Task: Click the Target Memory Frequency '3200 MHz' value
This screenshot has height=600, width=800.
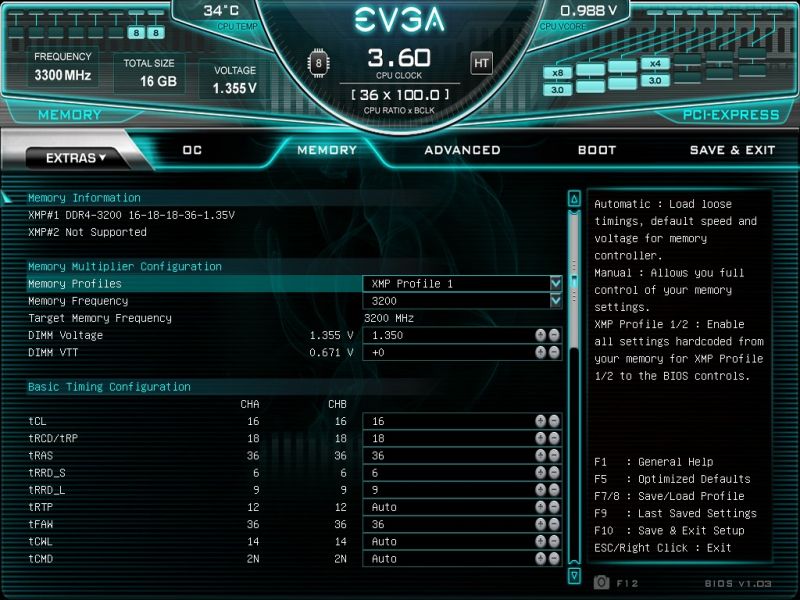Action: (x=389, y=318)
